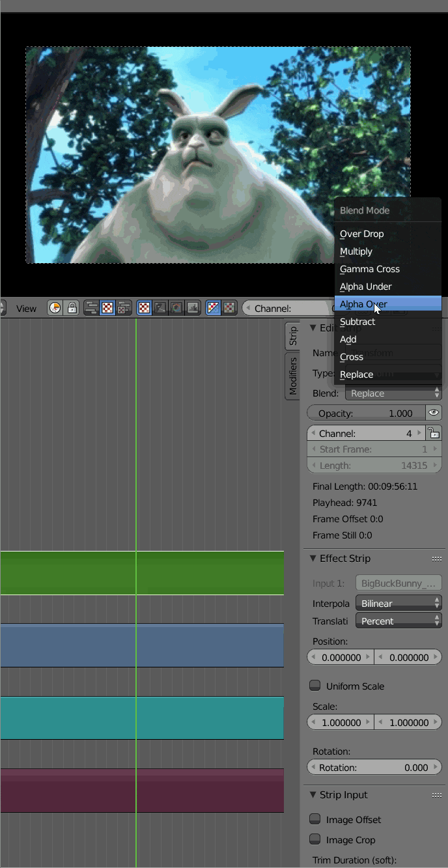Select Luma Waveform display mode icon
Viewport: 448px width, 868px height.
click(161, 308)
